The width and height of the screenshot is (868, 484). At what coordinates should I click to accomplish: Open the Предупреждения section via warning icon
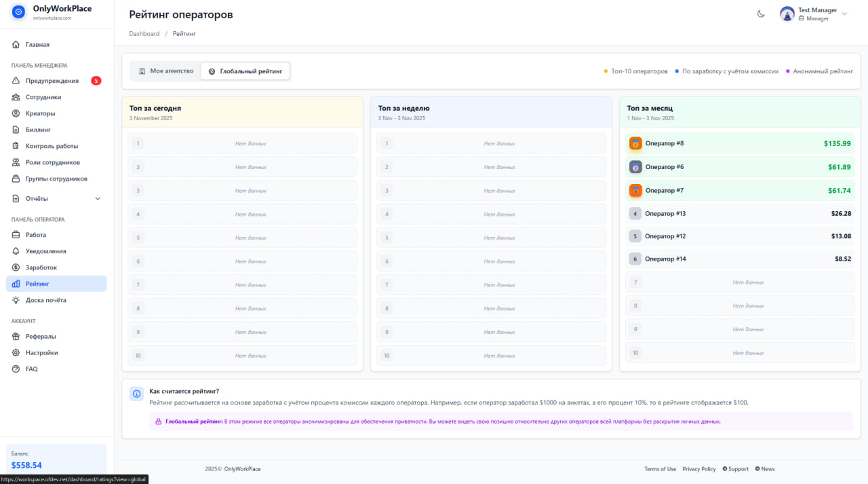point(15,81)
